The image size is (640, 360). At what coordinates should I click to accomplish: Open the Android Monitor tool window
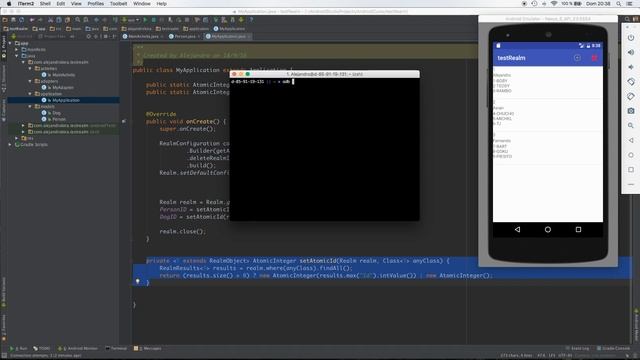pyautogui.click(x=78, y=349)
